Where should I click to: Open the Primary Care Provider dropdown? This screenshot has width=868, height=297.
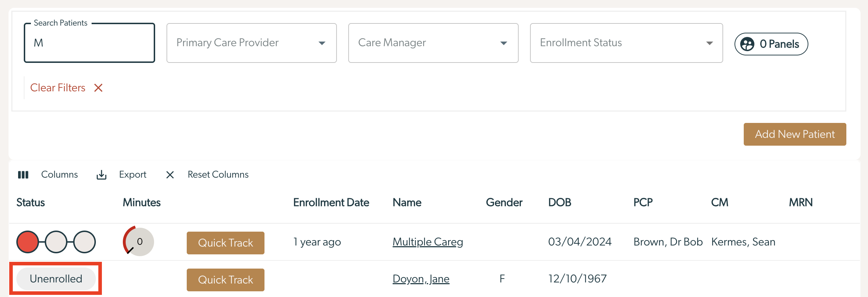point(252,43)
